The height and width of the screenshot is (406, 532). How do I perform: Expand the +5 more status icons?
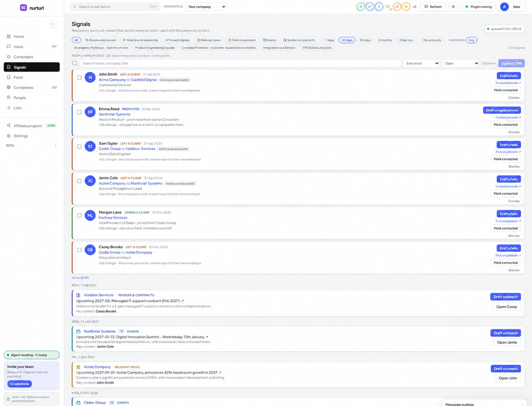coord(414,7)
